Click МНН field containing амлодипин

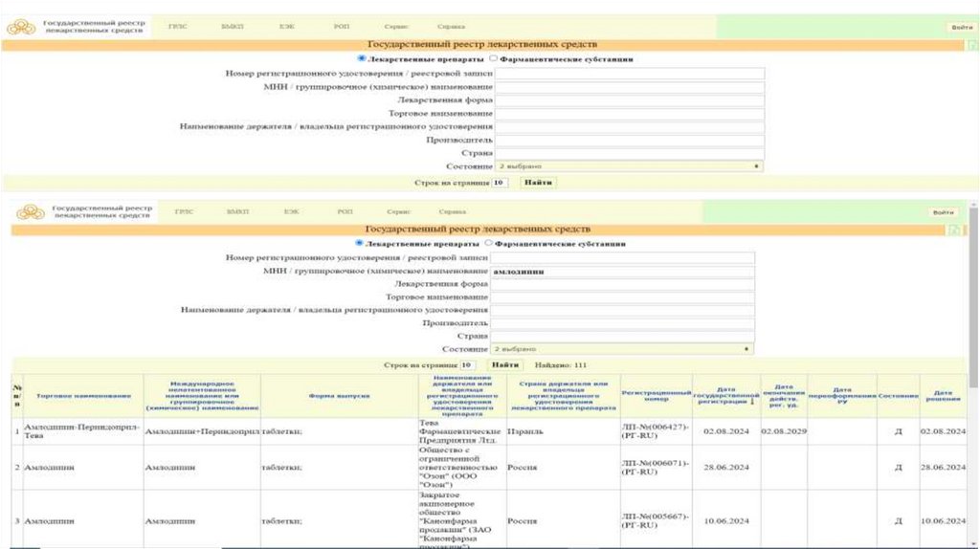[622, 272]
